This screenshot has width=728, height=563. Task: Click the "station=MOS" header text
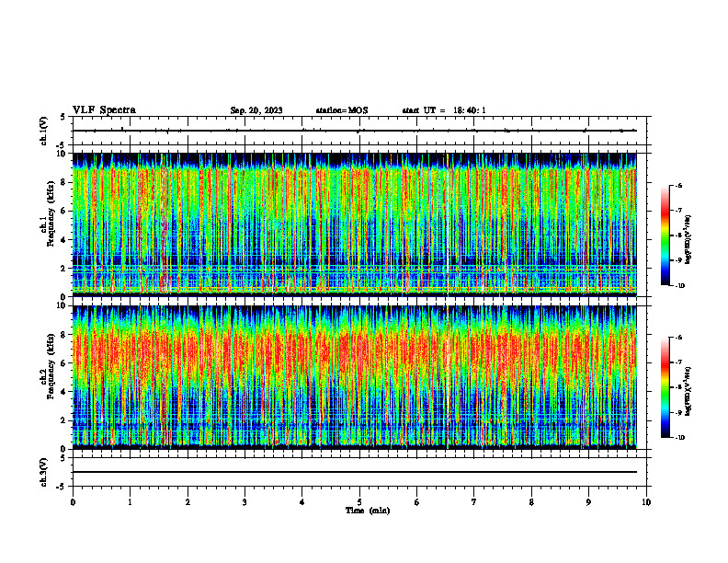coord(342,110)
